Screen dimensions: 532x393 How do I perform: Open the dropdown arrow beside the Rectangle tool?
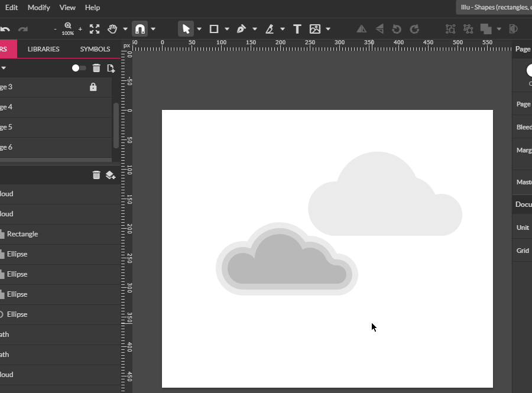[227, 29]
